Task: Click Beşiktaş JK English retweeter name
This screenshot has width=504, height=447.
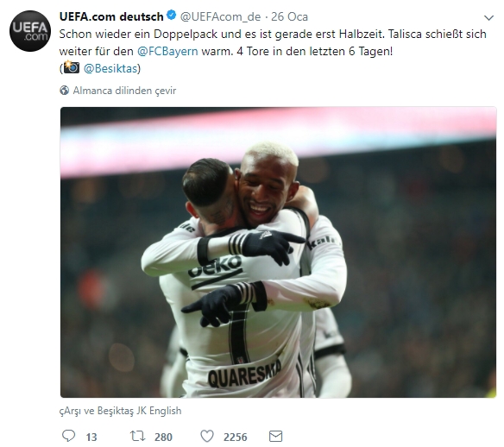Action: (x=139, y=411)
